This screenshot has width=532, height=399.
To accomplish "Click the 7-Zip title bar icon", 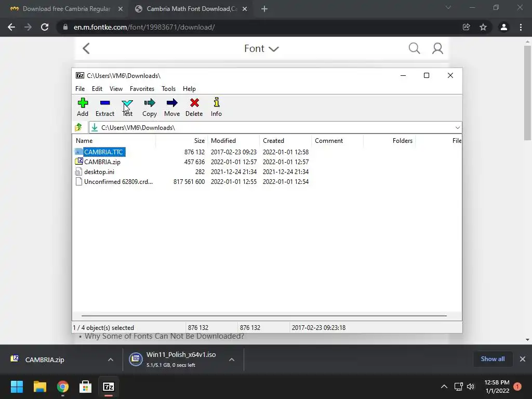I will pos(80,75).
